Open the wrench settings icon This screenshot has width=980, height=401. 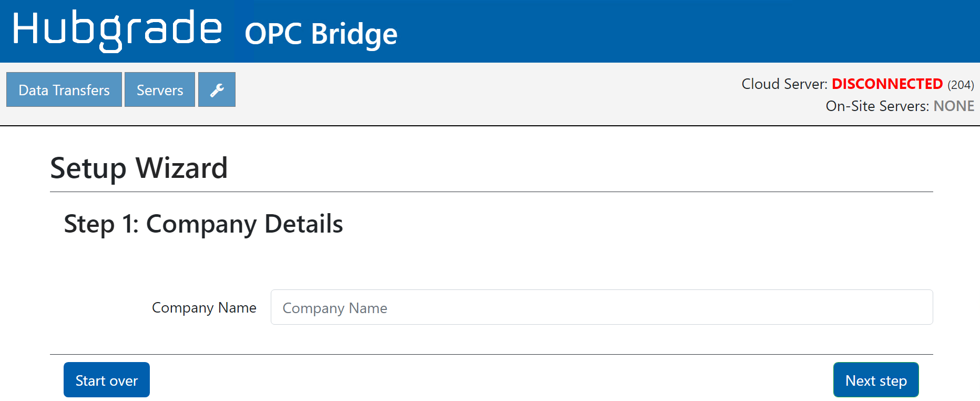point(217,90)
